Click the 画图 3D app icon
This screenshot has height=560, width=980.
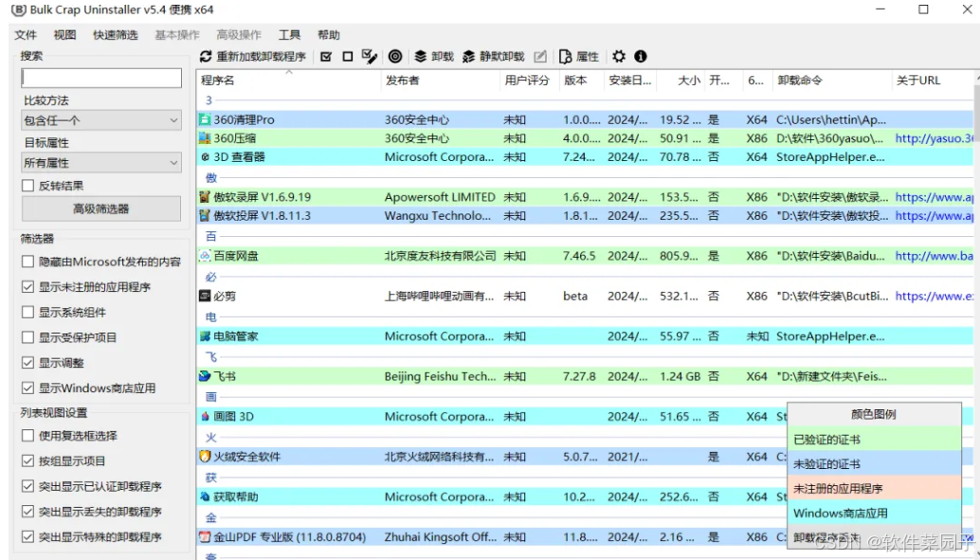(x=205, y=416)
